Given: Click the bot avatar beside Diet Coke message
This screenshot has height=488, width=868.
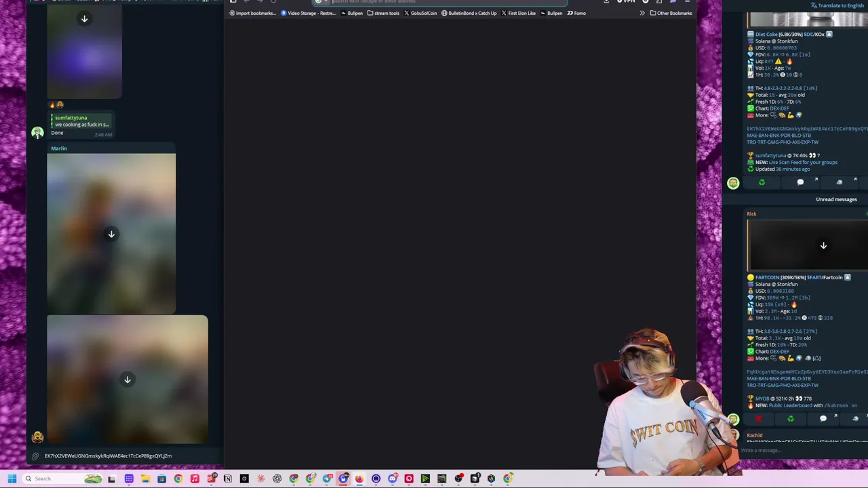Looking at the screenshot, I should click(733, 182).
